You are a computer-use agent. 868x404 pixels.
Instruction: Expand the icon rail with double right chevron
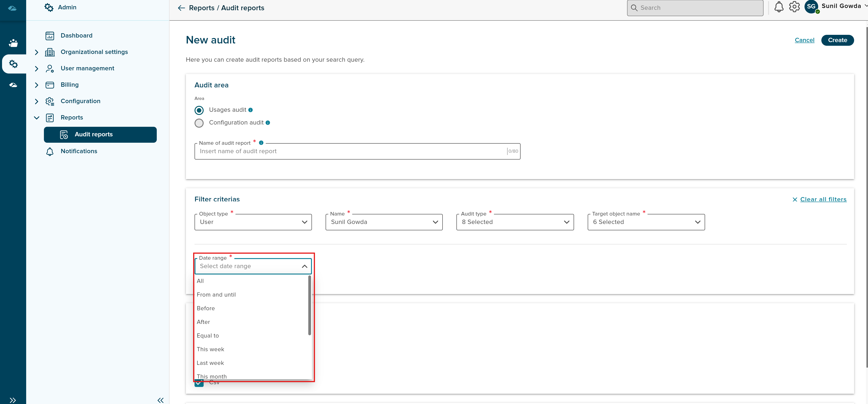[x=13, y=400]
